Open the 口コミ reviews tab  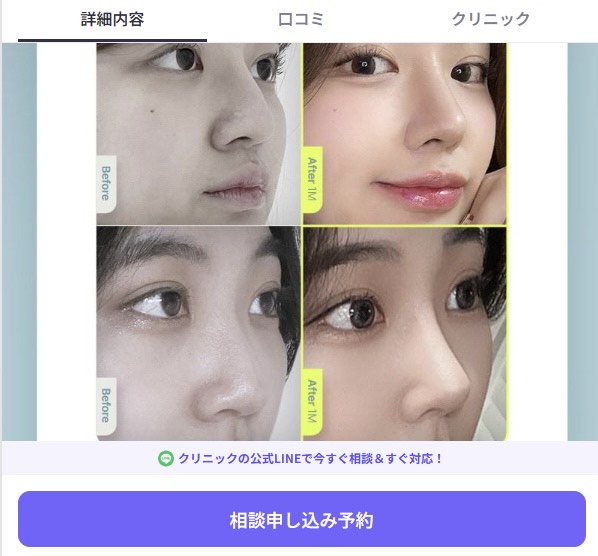tap(301, 19)
